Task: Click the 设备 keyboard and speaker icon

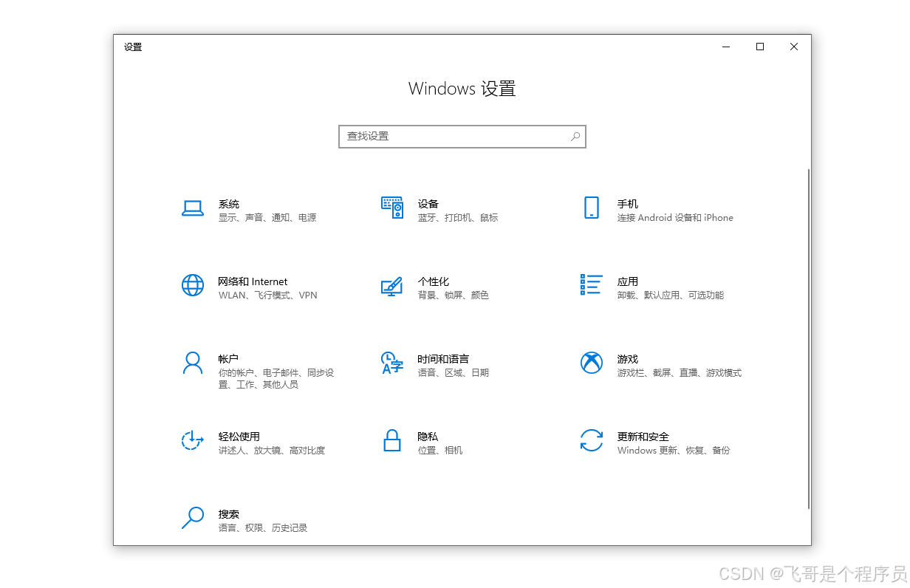Action: 392,208
